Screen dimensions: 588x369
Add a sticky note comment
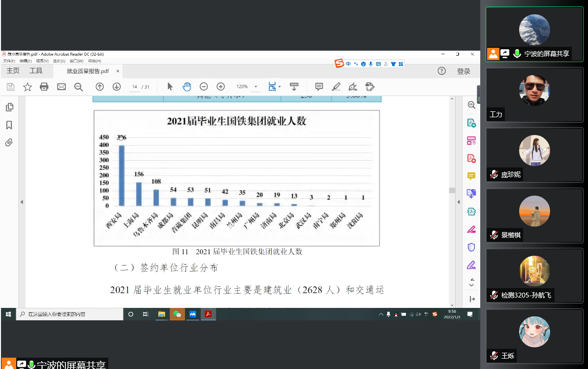319,87
